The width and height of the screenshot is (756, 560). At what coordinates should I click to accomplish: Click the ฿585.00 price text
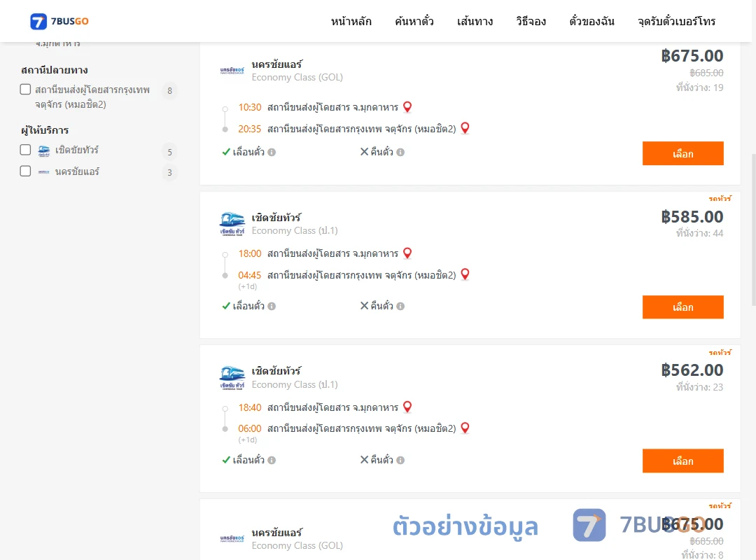692,217
